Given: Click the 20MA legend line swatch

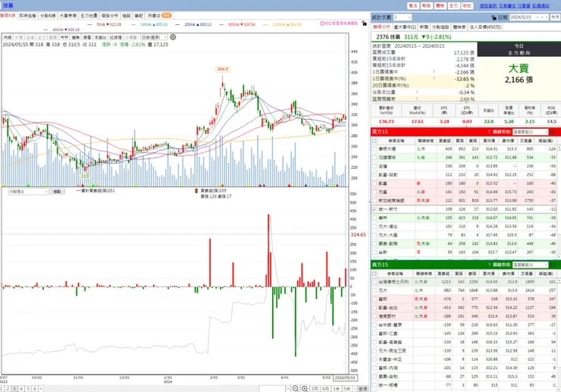Looking at the screenshot, I should click(x=177, y=24).
